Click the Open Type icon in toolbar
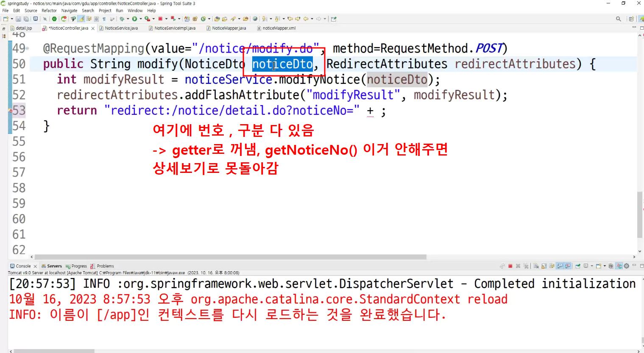The height and width of the screenshot is (353, 644). [217, 19]
